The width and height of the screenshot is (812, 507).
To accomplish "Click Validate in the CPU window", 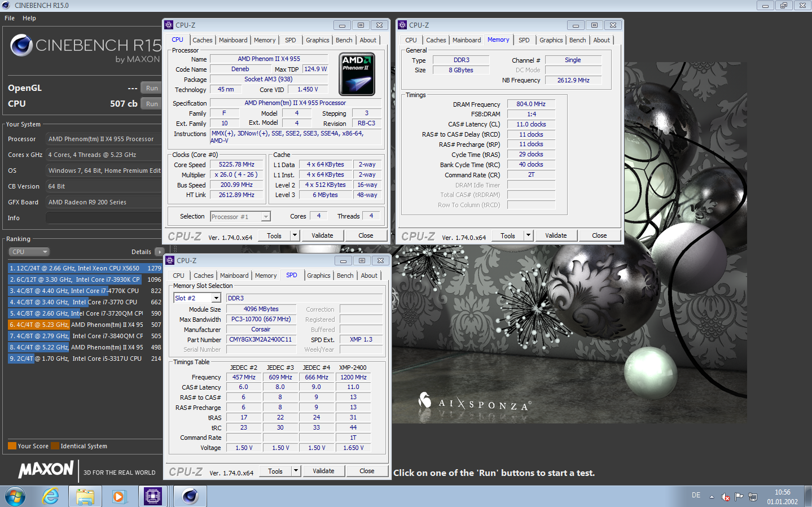I will tap(322, 235).
